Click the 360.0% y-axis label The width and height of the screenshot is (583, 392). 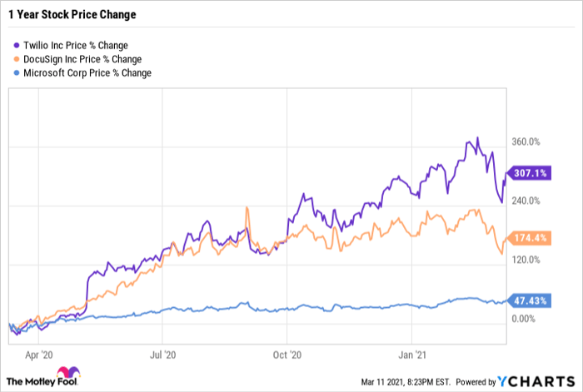pyautogui.click(x=526, y=141)
